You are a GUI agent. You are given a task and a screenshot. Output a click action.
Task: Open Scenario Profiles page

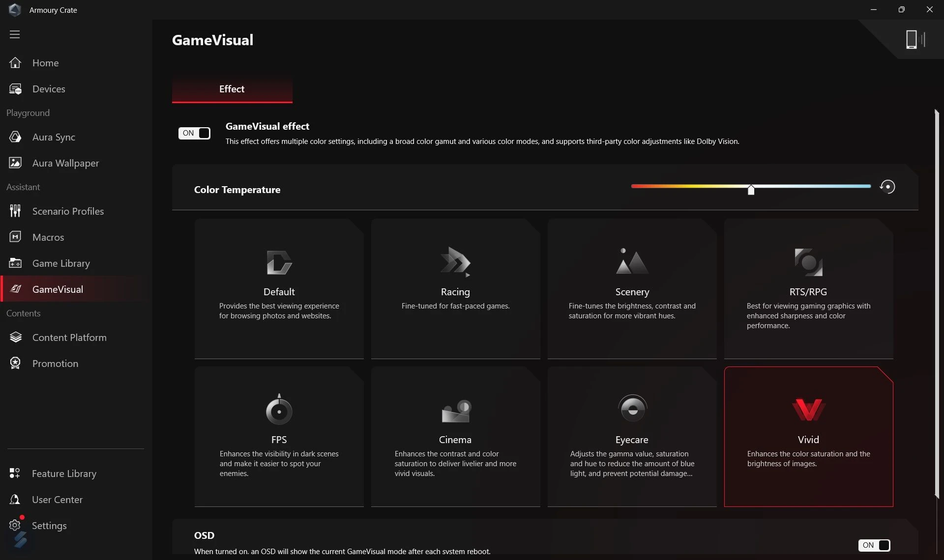click(76, 211)
